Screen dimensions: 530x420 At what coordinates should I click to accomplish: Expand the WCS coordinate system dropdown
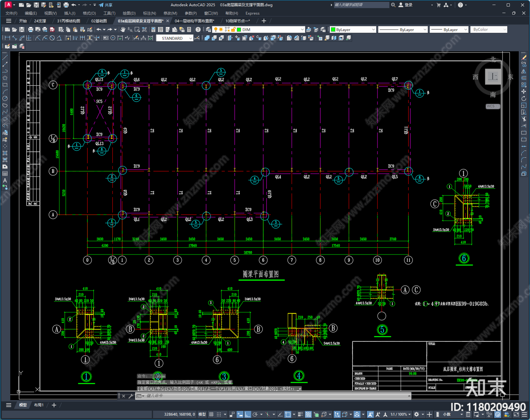tap(493, 106)
